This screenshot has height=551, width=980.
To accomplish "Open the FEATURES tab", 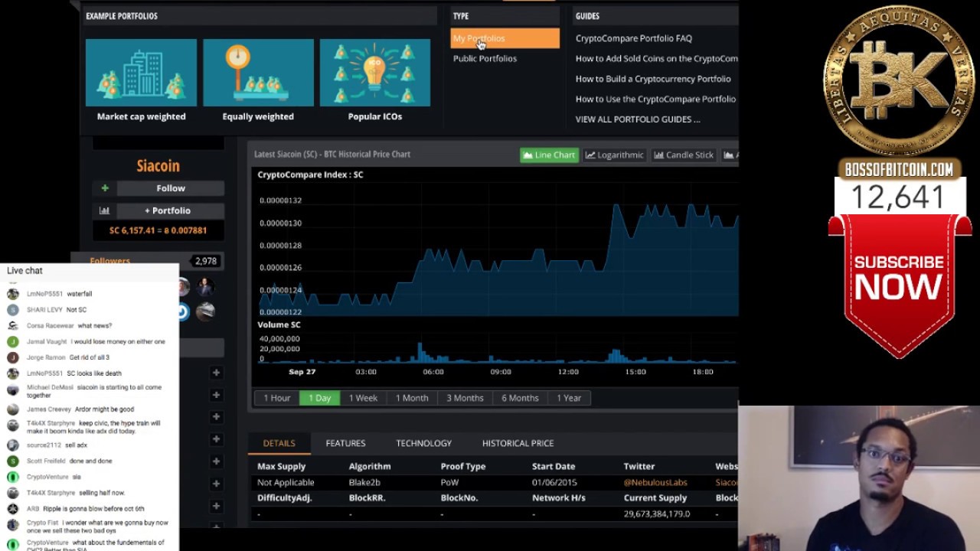I will [x=345, y=443].
